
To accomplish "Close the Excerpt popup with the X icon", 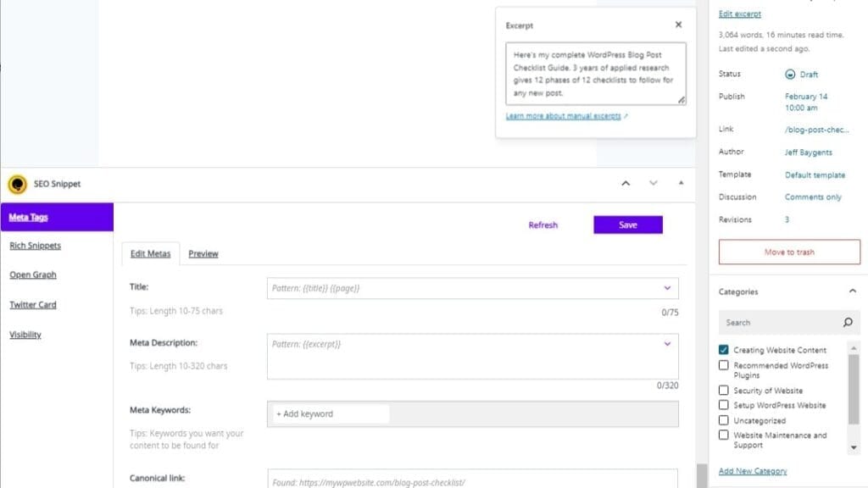I will 677,25.
